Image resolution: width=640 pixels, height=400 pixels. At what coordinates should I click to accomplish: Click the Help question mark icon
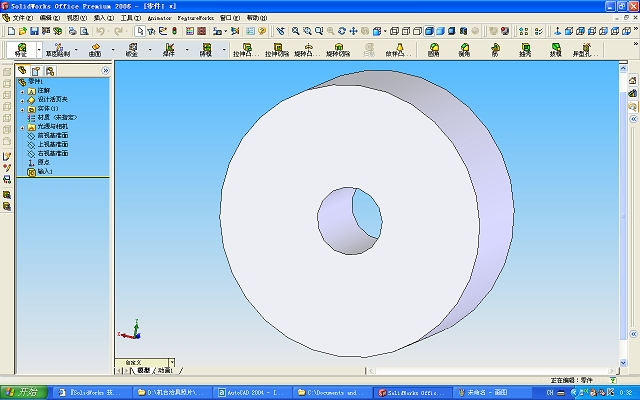(x=262, y=31)
